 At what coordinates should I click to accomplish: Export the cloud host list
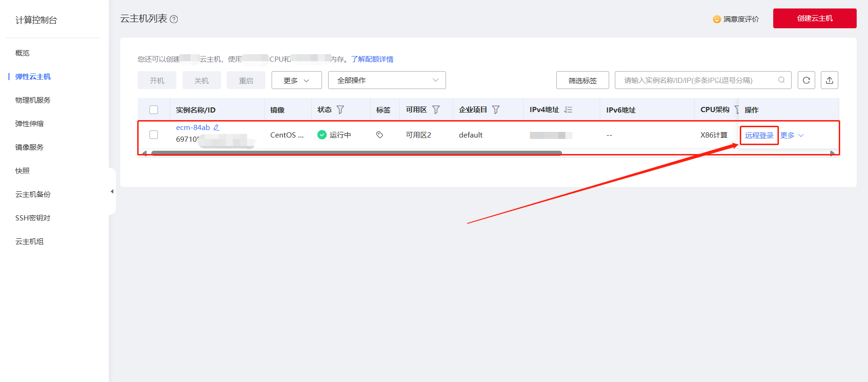coord(829,80)
